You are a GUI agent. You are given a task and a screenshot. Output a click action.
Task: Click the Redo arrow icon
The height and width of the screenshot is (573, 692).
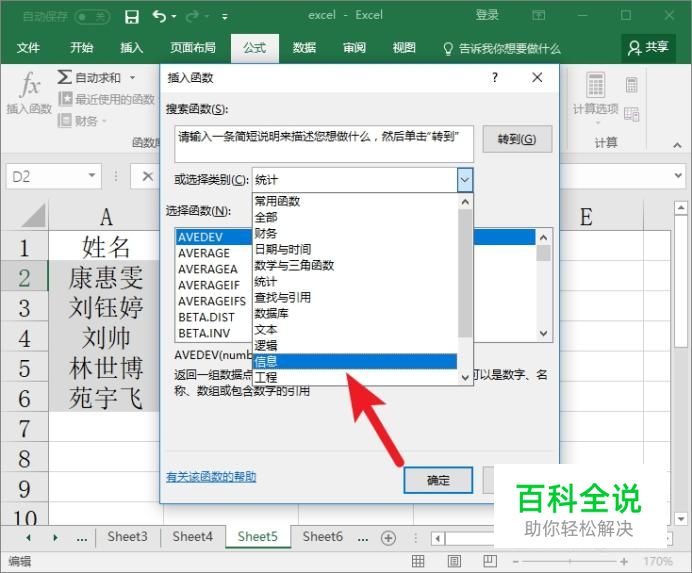pyautogui.click(x=193, y=16)
